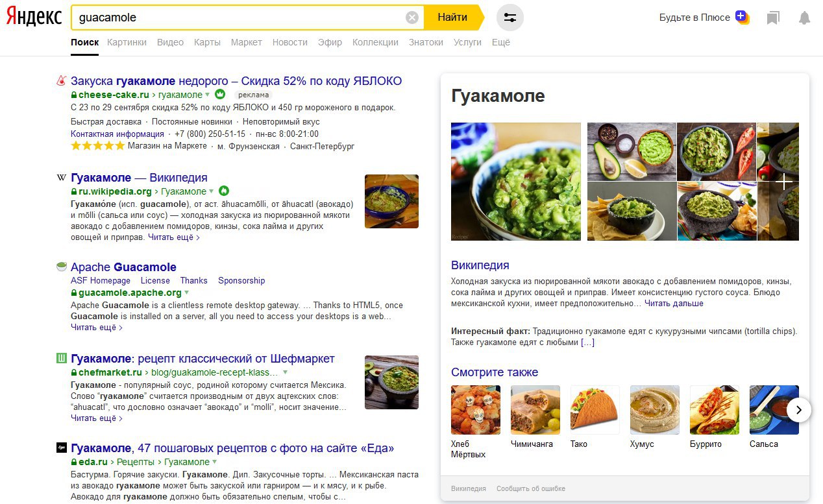
Task: Click the lock icon beside eda.ru
Action: click(x=74, y=462)
